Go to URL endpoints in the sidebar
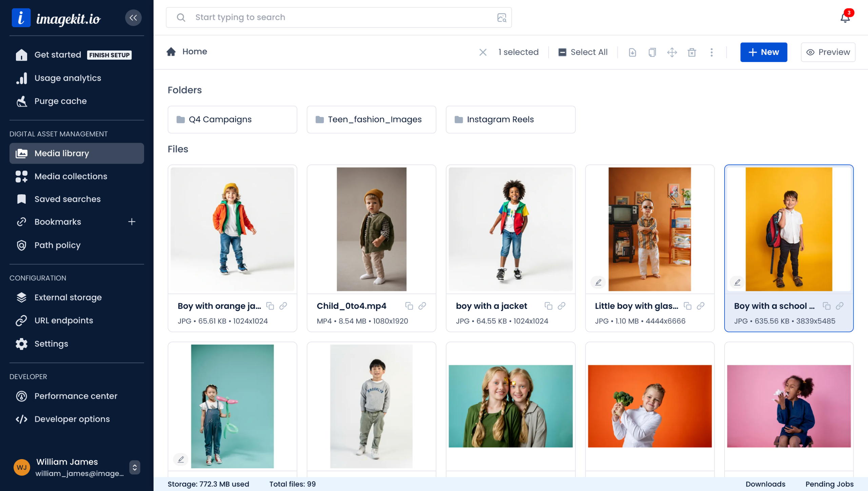The height and width of the screenshot is (491, 868). (64, 320)
